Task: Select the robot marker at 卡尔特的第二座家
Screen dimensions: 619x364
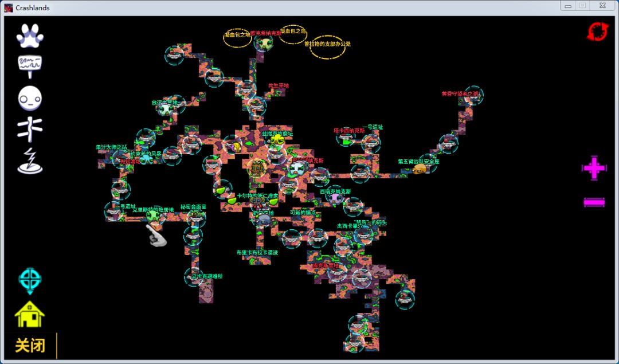Action: coord(258,203)
